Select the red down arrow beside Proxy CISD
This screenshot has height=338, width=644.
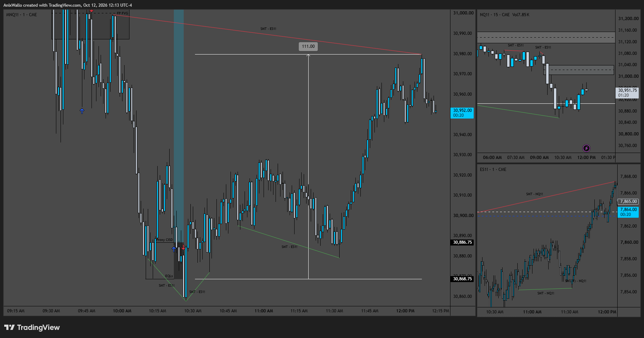(x=183, y=247)
